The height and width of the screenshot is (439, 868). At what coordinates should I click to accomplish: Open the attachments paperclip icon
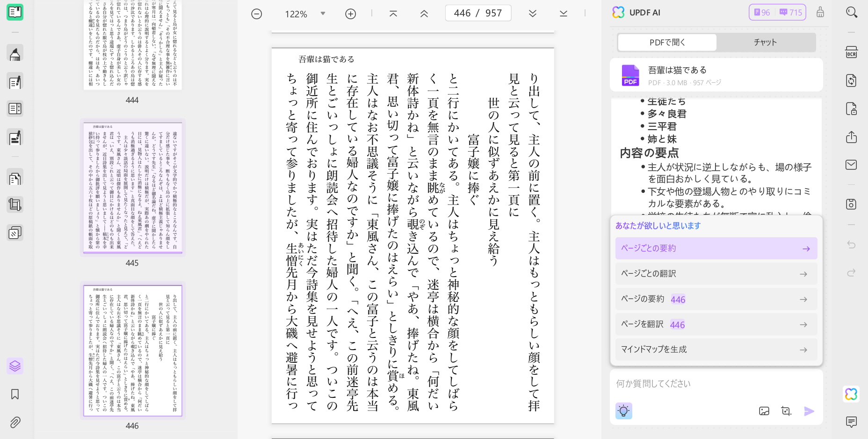[15, 422]
